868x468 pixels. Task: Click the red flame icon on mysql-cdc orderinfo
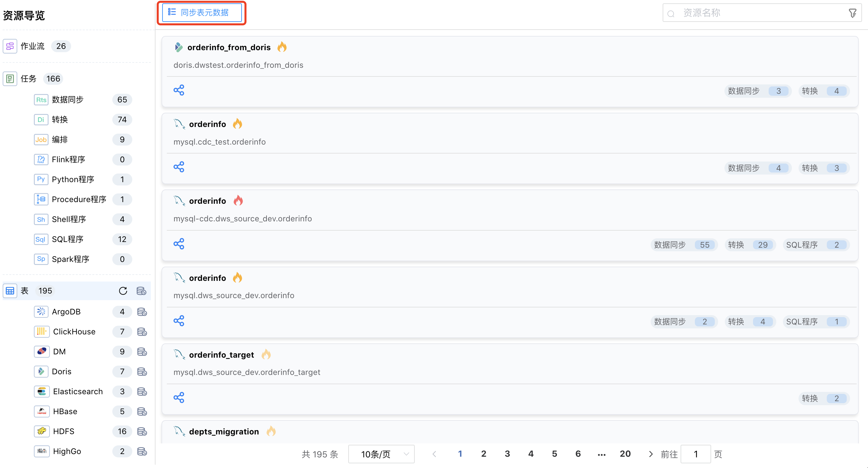pyautogui.click(x=238, y=201)
